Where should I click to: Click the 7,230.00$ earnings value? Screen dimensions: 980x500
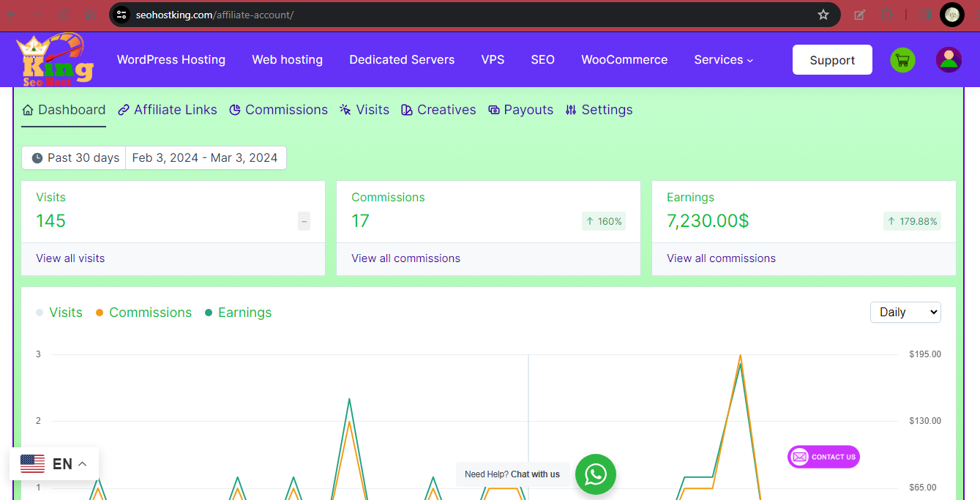[708, 220]
